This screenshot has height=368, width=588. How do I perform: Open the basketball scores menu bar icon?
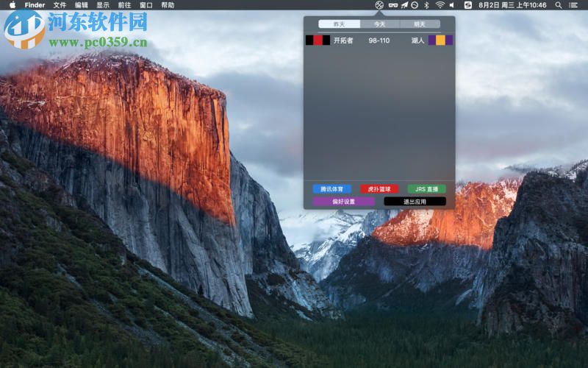coord(379,5)
